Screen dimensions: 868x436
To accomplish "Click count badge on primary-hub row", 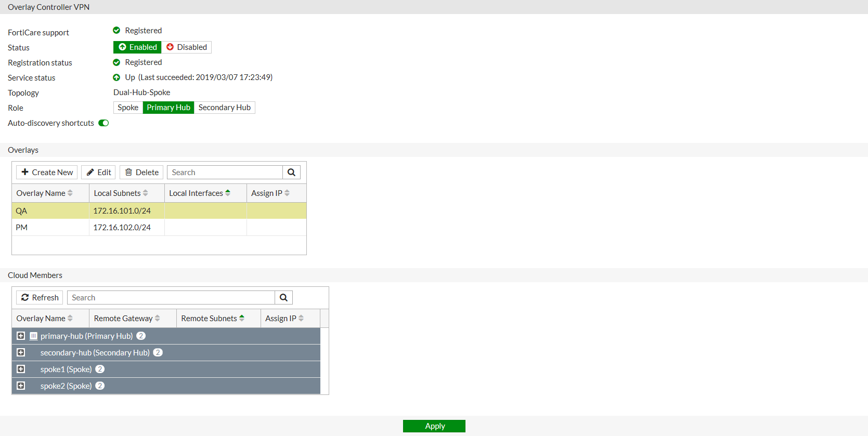I will pos(141,336).
